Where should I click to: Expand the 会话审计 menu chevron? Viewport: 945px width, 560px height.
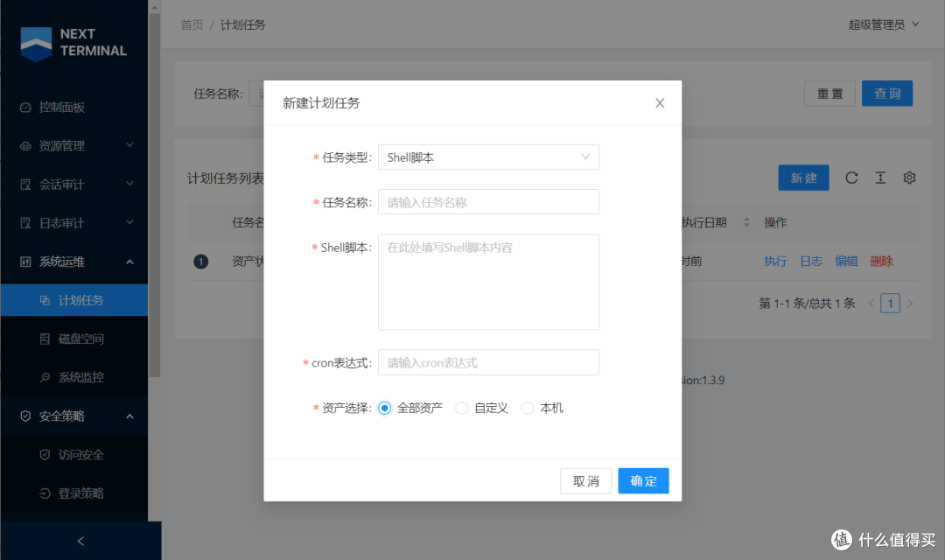tap(129, 184)
